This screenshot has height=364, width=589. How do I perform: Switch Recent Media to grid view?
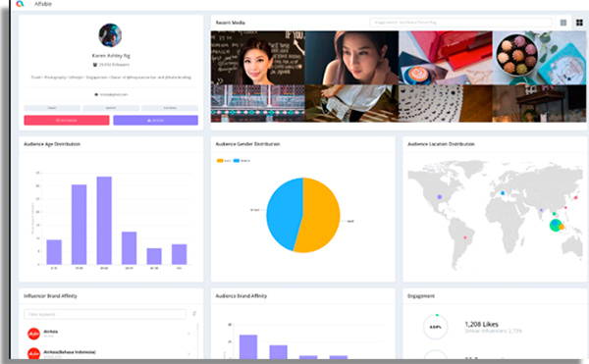(579, 23)
